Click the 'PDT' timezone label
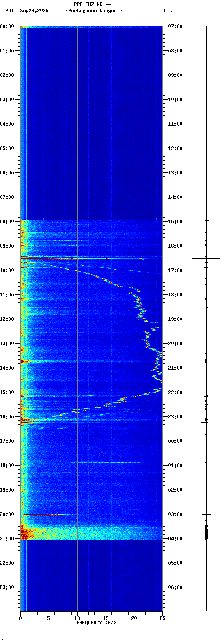The width and height of the screenshot is (224, 644). click(9, 11)
